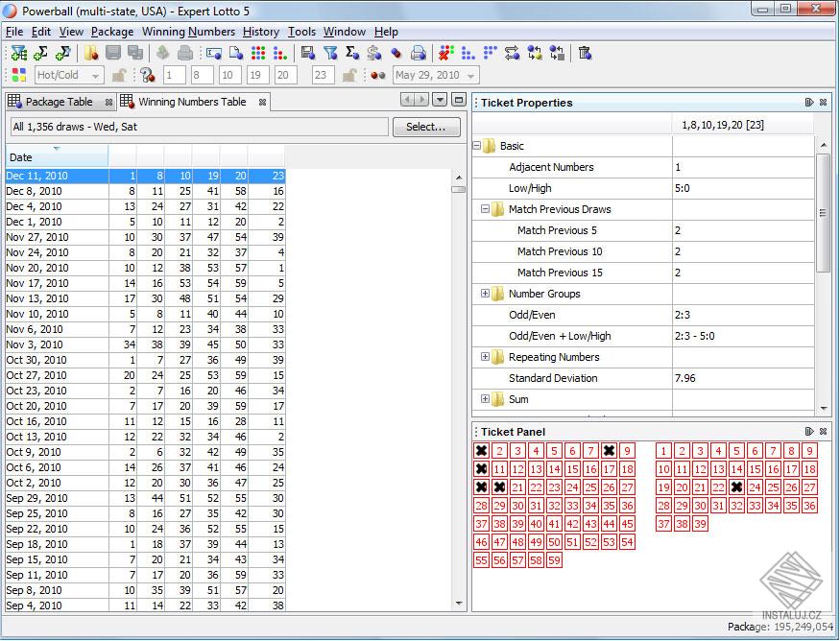Open the Package menu
Image resolution: width=840 pixels, height=641 pixels.
coord(112,32)
